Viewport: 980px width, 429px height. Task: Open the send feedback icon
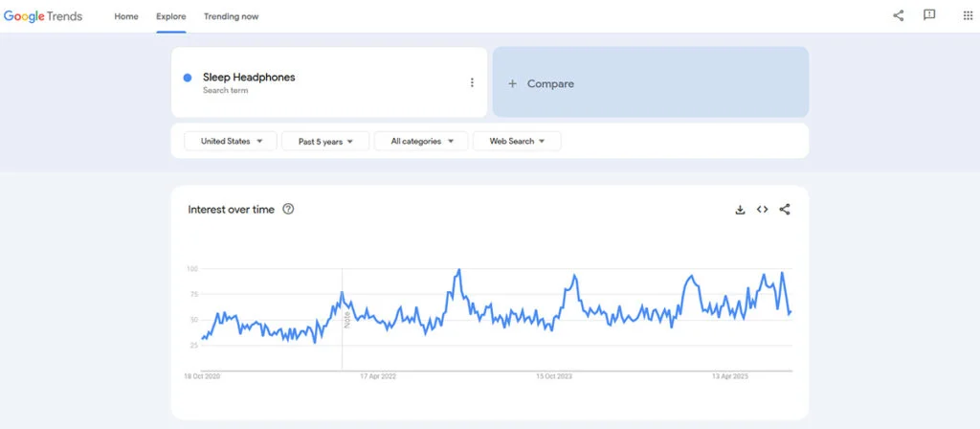click(929, 15)
